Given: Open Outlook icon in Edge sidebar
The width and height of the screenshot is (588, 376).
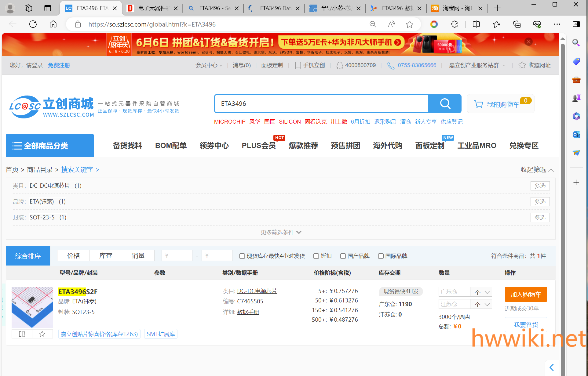Looking at the screenshot, I should tap(576, 135).
